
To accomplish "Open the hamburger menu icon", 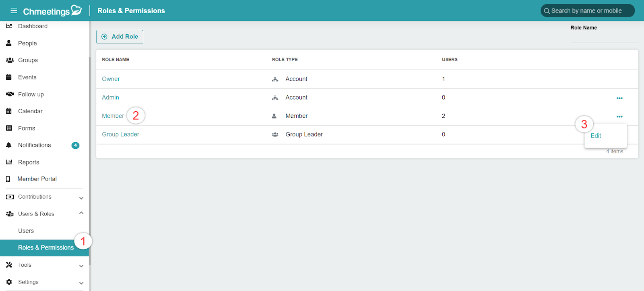I will pos(14,10).
